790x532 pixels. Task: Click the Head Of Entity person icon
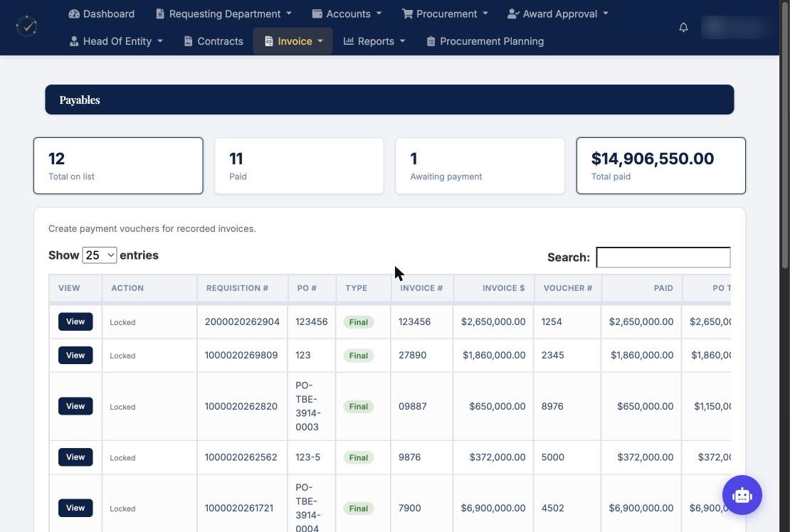point(74,41)
